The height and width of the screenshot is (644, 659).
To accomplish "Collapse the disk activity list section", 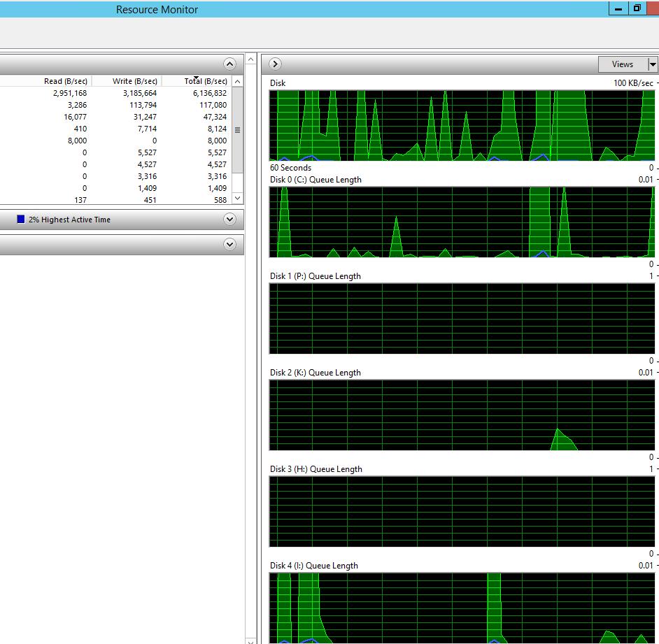I will (229, 64).
